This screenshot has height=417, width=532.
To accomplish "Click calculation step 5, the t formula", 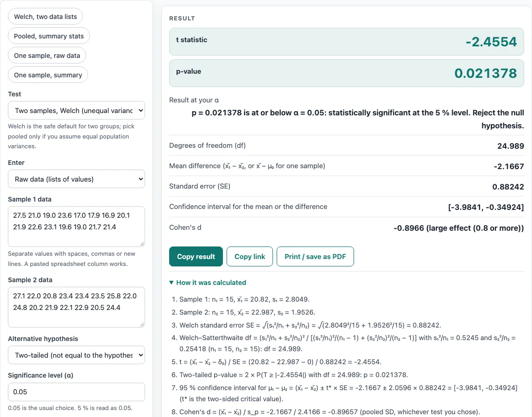I will 280,362.
